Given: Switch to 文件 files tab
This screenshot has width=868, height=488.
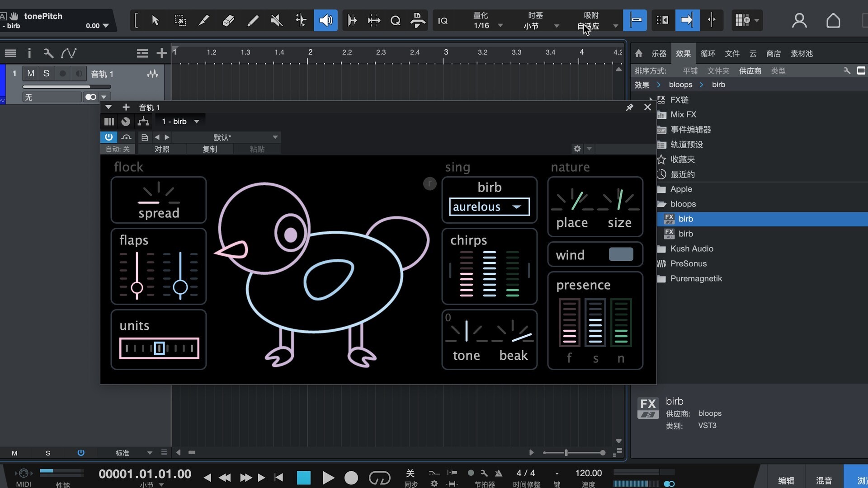Looking at the screenshot, I should click(x=732, y=54).
